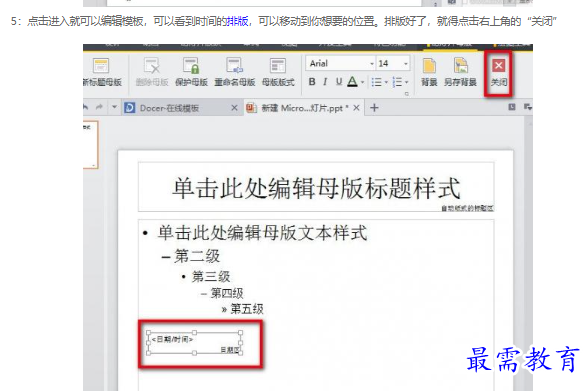This screenshot has width=588, height=391.
Task: Apply the bullet list icon
Action: click(x=376, y=82)
